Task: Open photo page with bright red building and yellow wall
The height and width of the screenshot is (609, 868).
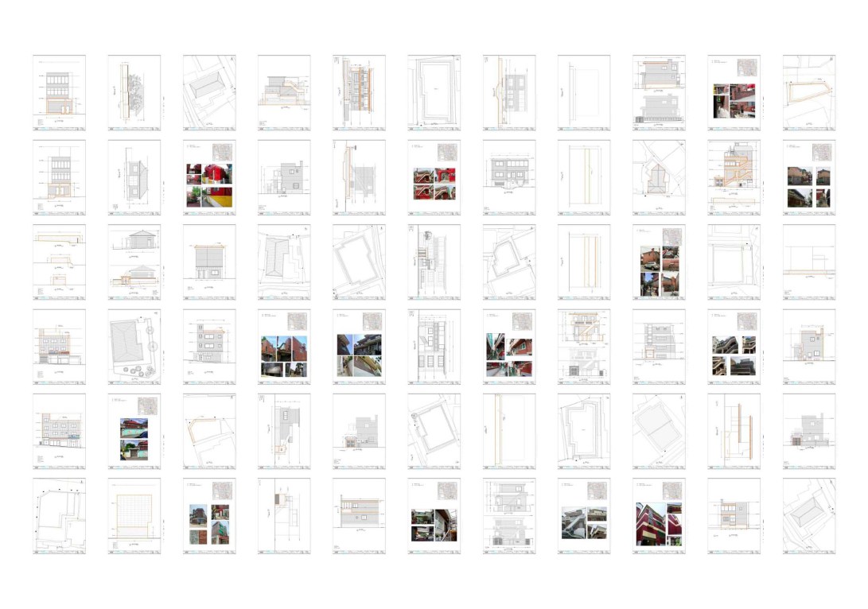Action: 209,178
